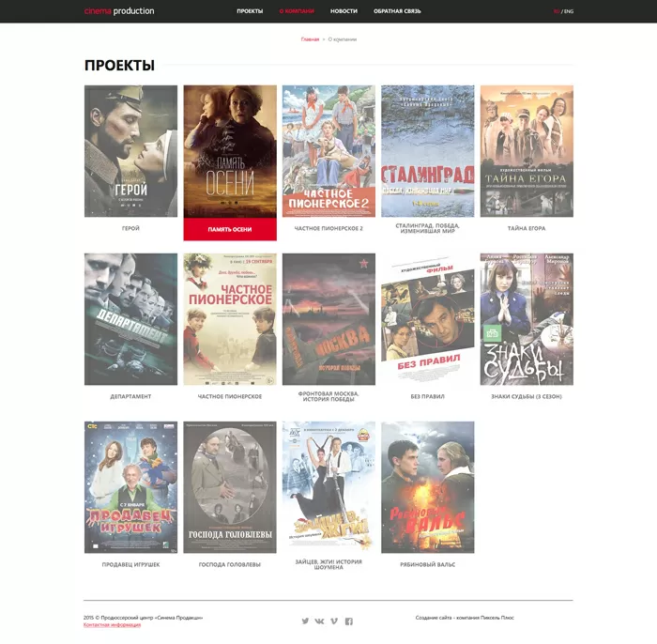Open the first Частное пионерское film poster
Screen dimensions: 657x644
tap(230, 319)
